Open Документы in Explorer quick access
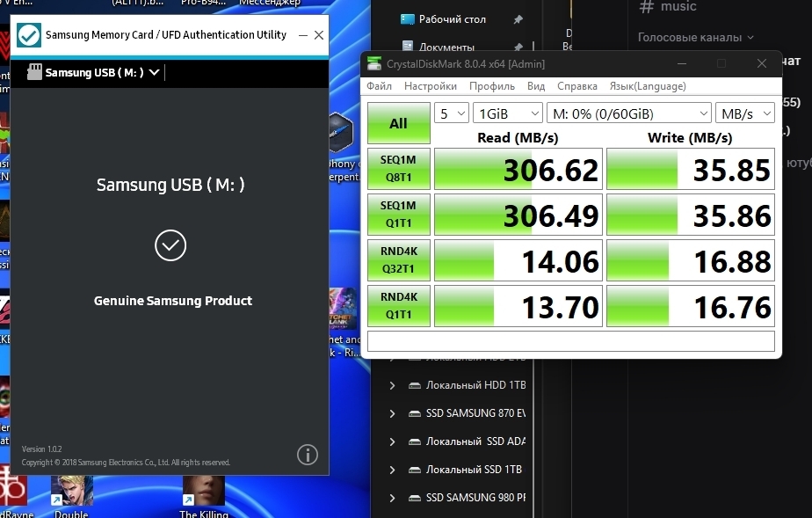 446,47
